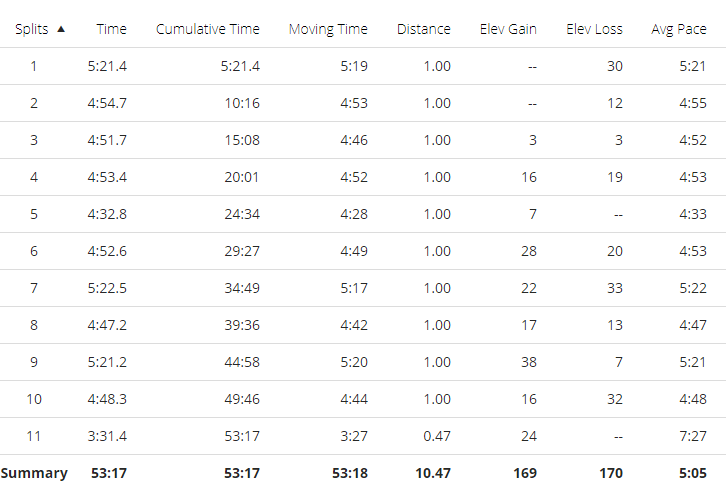The image size is (726, 503).
Task: Select cumulative time 29:27 in split 6
Action: [242, 251]
